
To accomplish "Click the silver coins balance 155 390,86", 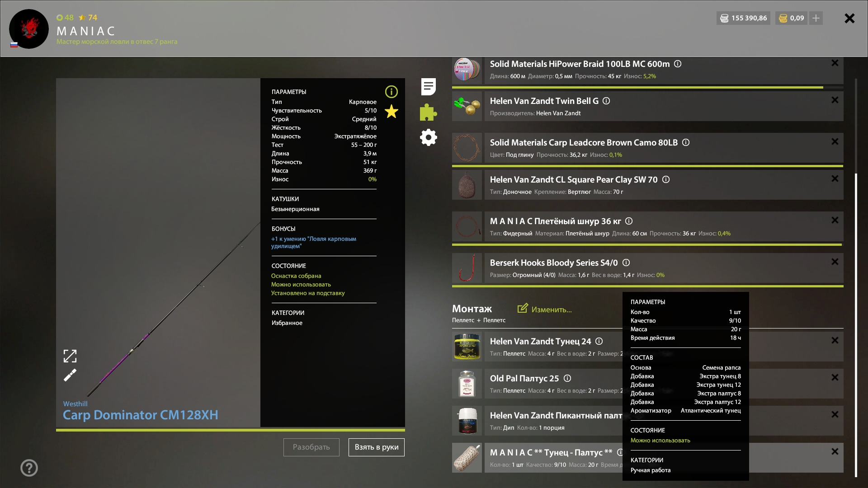I will coord(744,18).
